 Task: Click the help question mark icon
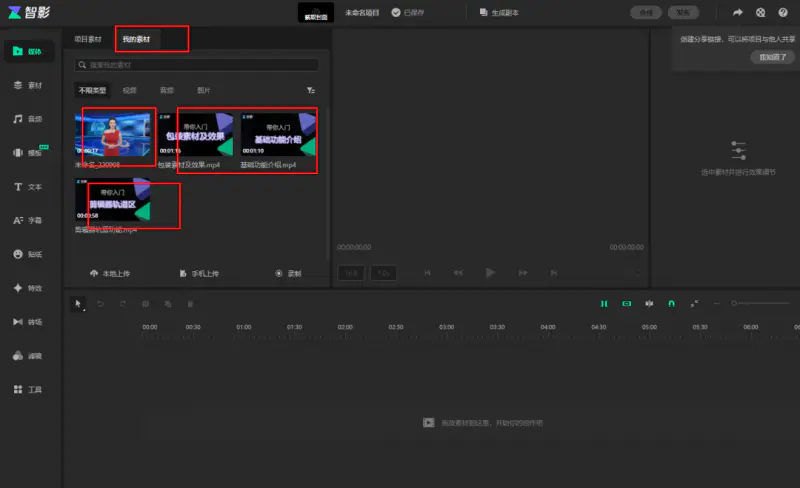783,13
